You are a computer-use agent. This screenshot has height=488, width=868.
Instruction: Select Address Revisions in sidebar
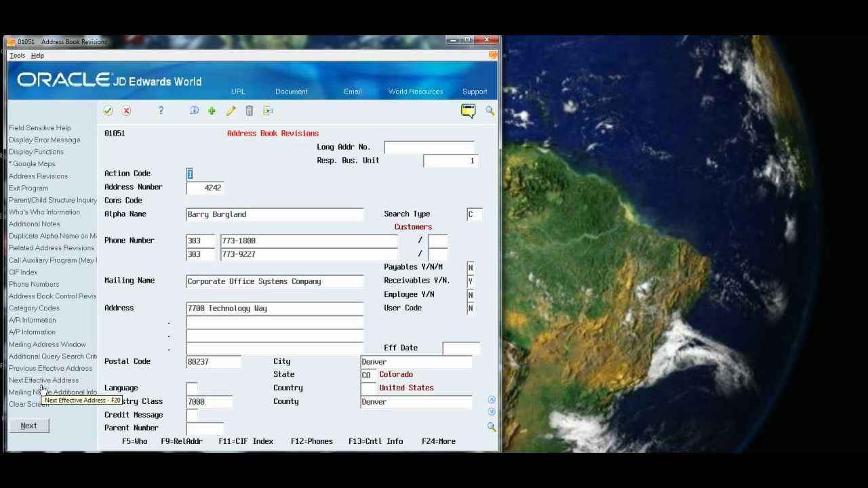pos(38,176)
